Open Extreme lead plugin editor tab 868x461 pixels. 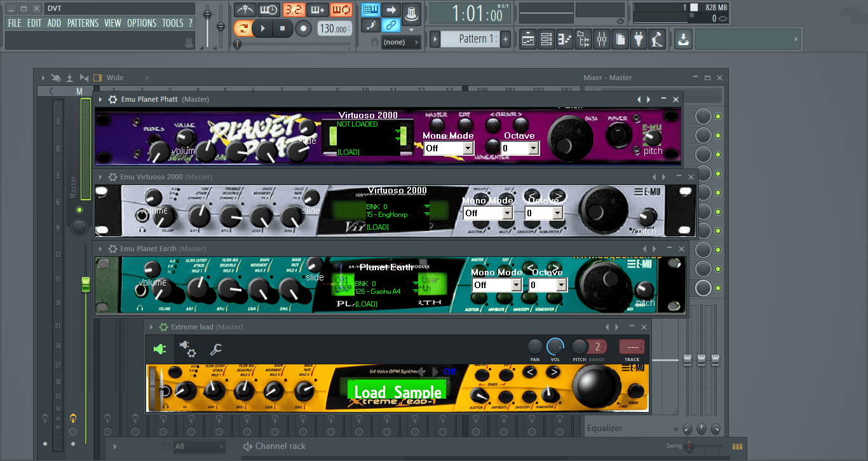[x=159, y=348]
